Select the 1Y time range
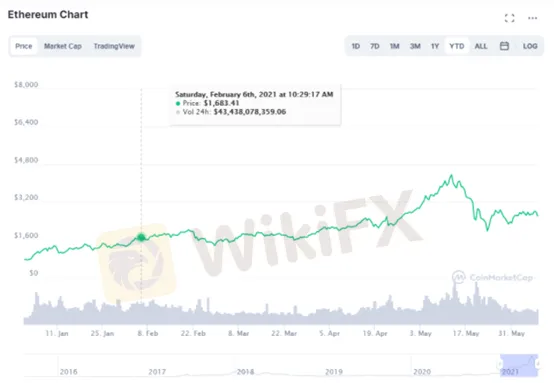This screenshot has width=554, height=383. click(435, 46)
